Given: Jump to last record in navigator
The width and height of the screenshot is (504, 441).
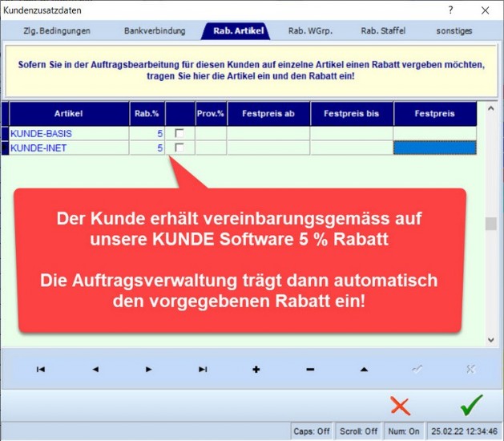Looking at the screenshot, I should pyautogui.click(x=203, y=369).
